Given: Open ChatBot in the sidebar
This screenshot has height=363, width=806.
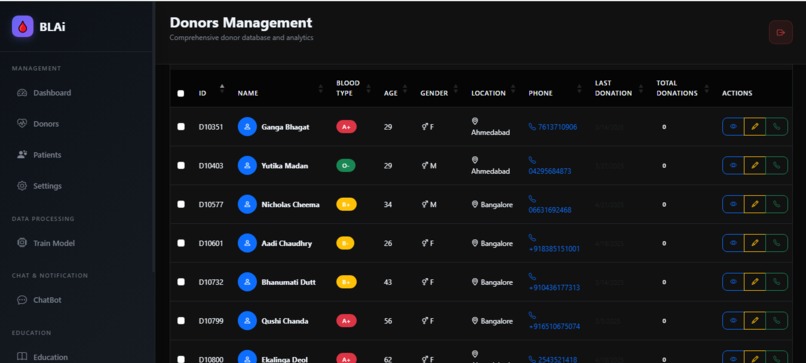Looking at the screenshot, I should 77,300.
